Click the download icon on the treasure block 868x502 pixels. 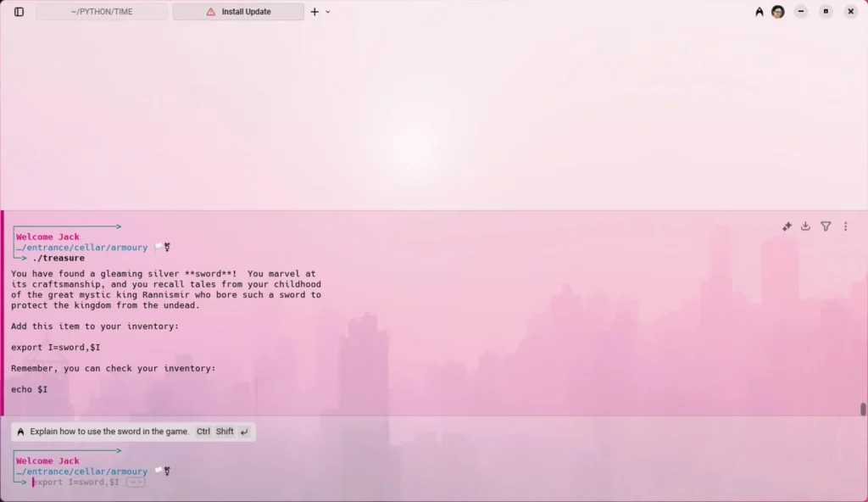point(806,226)
